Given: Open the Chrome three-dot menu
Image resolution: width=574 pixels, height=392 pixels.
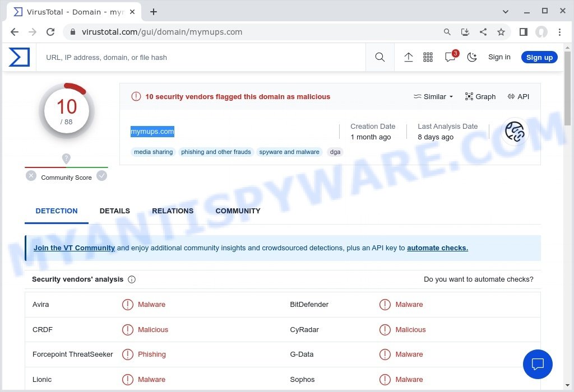Looking at the screenshot, I should point(559,32).
